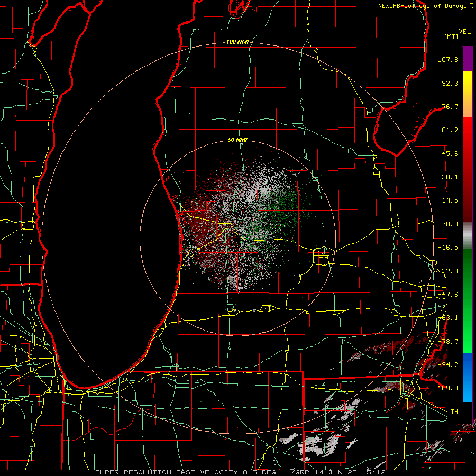Click the 92.3 velocity scale label

450,83
